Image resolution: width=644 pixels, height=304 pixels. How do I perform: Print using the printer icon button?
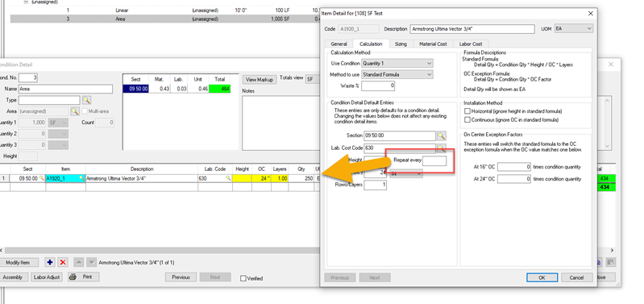click(83, 277)
